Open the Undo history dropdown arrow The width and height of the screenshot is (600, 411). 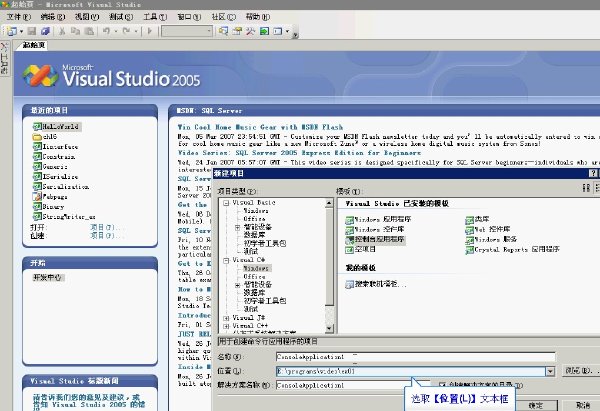click(115, 31)
